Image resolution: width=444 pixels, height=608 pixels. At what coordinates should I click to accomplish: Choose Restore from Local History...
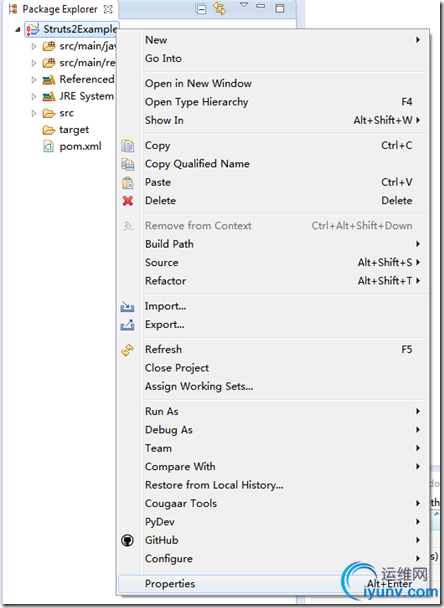click(284, 485)
